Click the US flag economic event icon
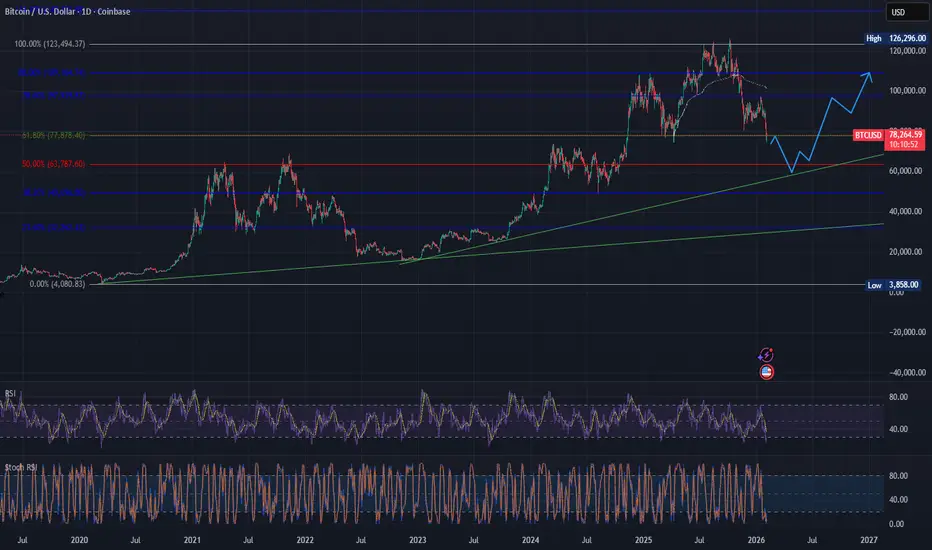The width and height of the screenshot is (932, 550). click(767, 373)
